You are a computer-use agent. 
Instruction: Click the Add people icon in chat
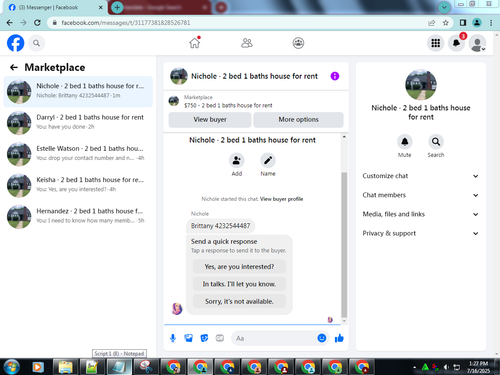(237, 161)
